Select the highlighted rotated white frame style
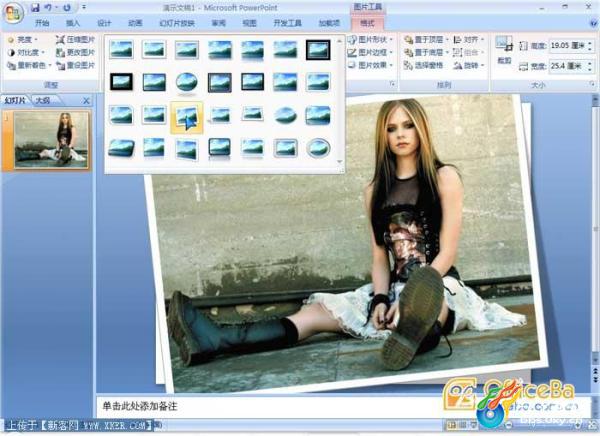This screenshot has height=436, width=600. pos(187,117)
